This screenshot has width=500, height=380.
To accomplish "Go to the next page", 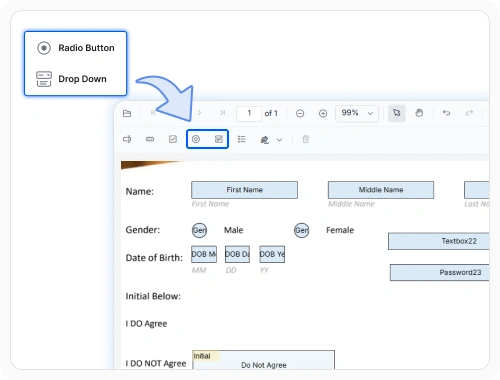I will coord(199,113).
